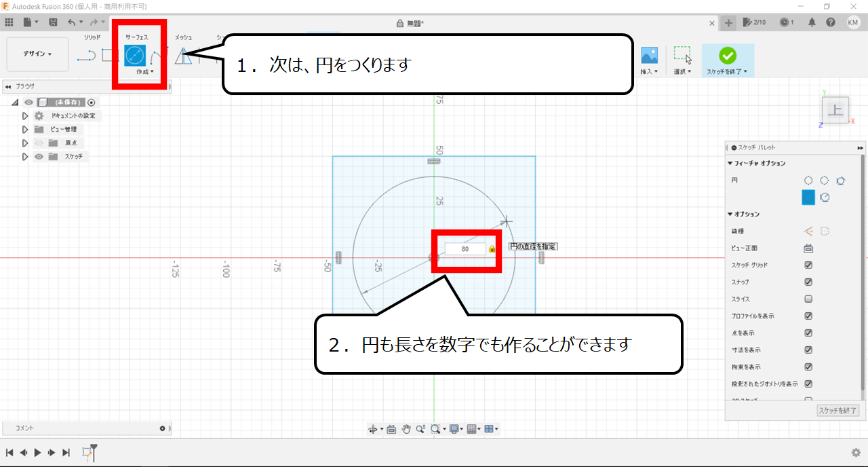Collapse the オプション section
Viewport: 868px width, 467px height.
tap(730, 214)
